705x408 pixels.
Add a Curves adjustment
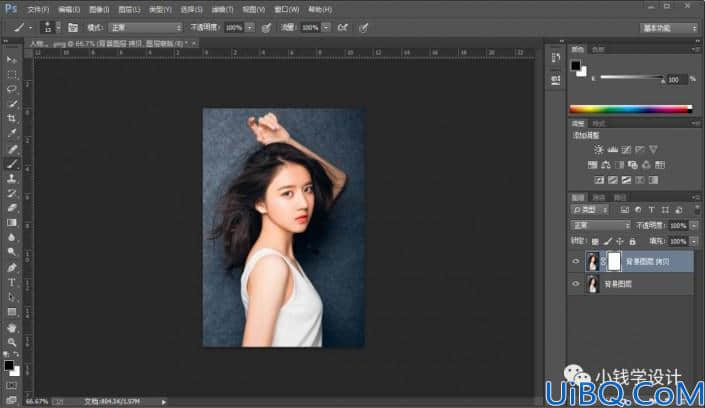(x=626, y=149)
